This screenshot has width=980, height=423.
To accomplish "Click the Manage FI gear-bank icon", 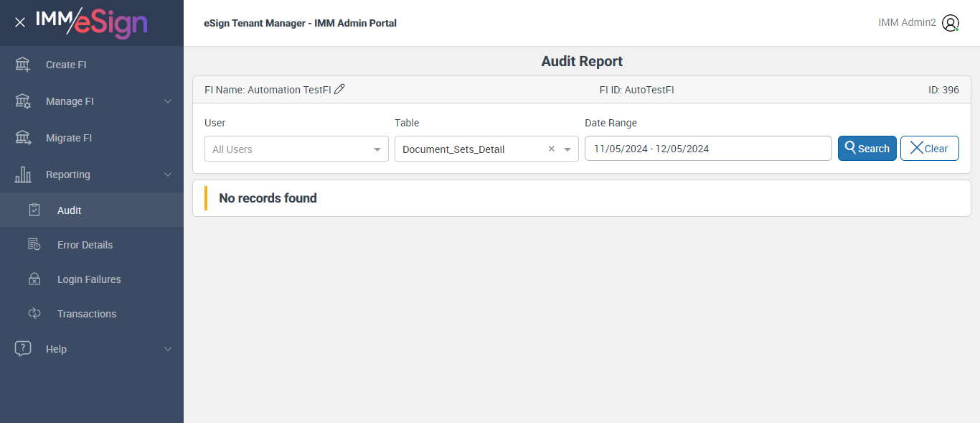I will (23, 101).
